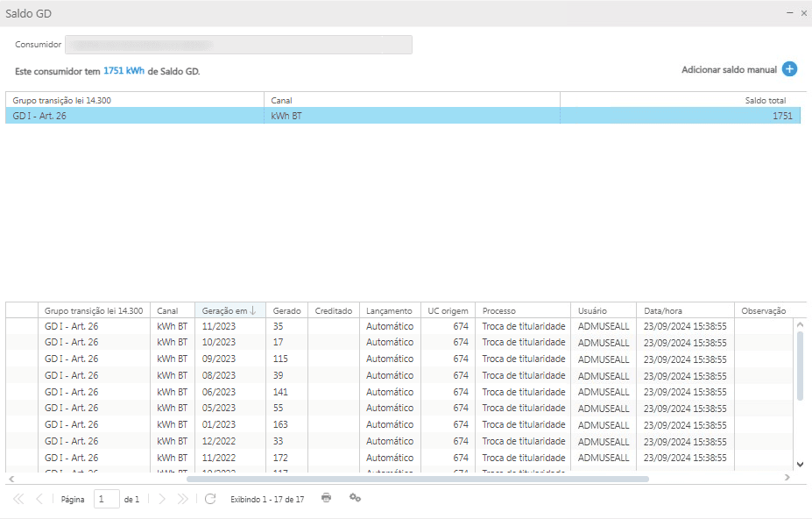The image size is (812, 519).
Task: Refresh the grid with the reload icon
Action: (x=210, y=499)
